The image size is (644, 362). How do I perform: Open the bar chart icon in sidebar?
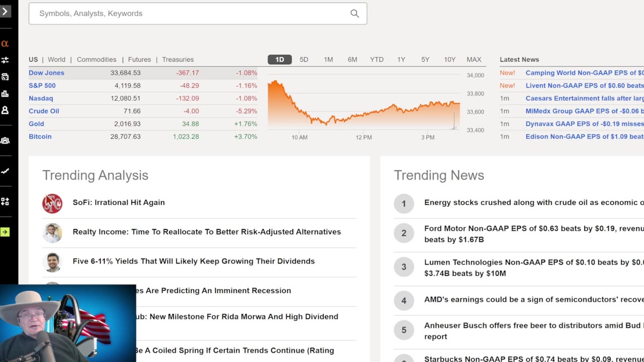coord(5,94)
